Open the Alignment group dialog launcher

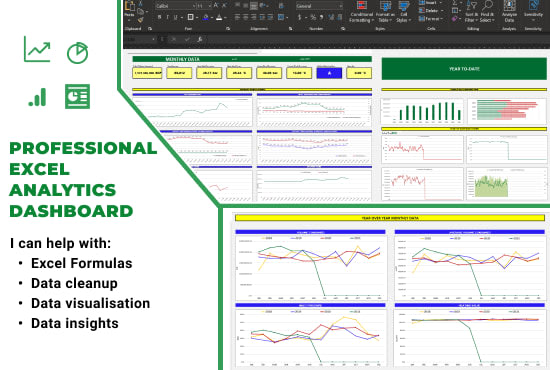(290, 29)
